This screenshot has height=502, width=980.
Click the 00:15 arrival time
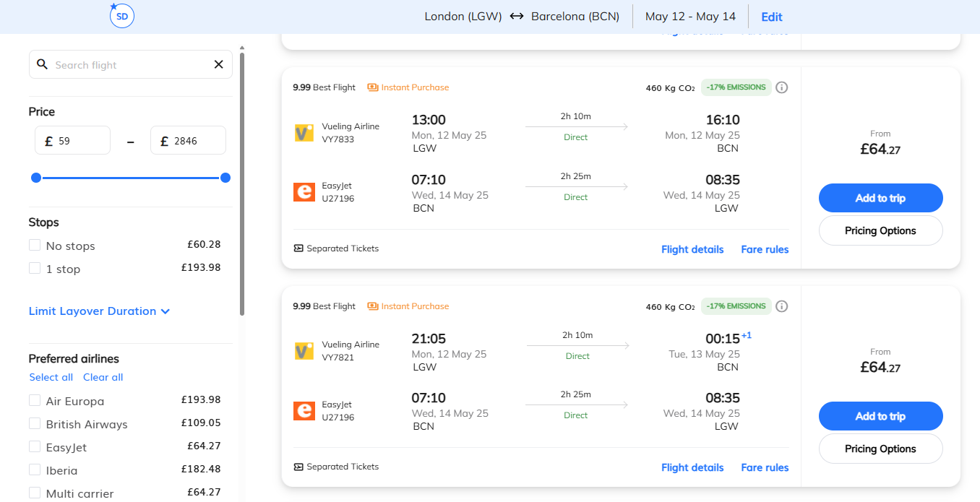[723, 339]
